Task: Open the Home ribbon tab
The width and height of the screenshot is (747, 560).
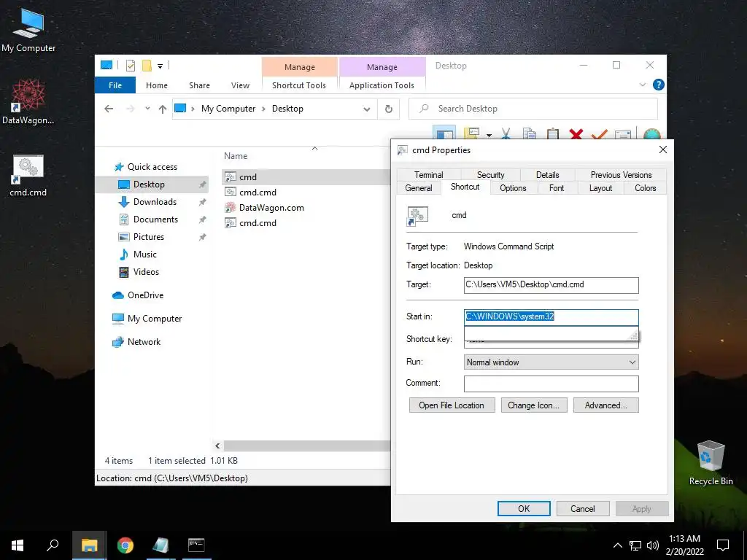Action: pyautogui.click(x=157, y=85)
